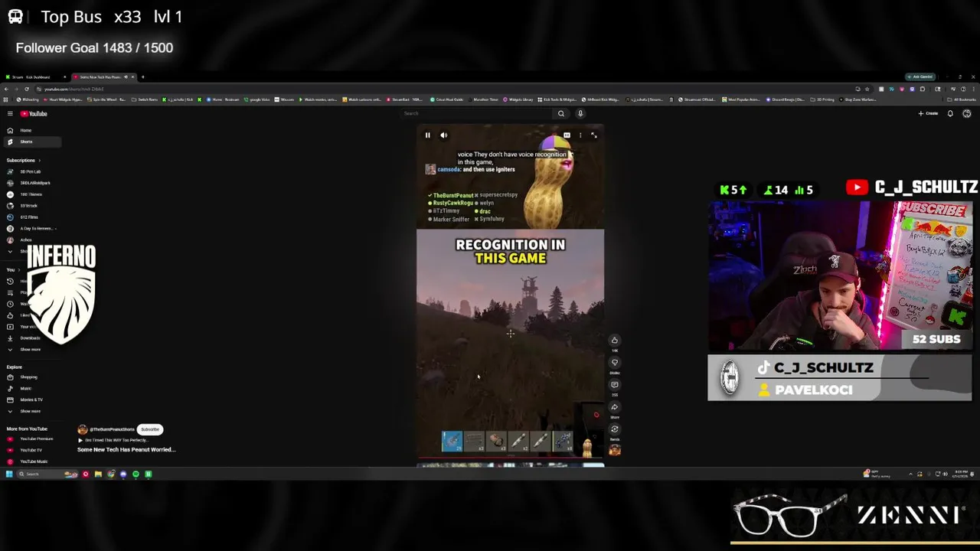980x551 pixels.
Task: Dislike the Short with thumbs down
Action: 614,363
